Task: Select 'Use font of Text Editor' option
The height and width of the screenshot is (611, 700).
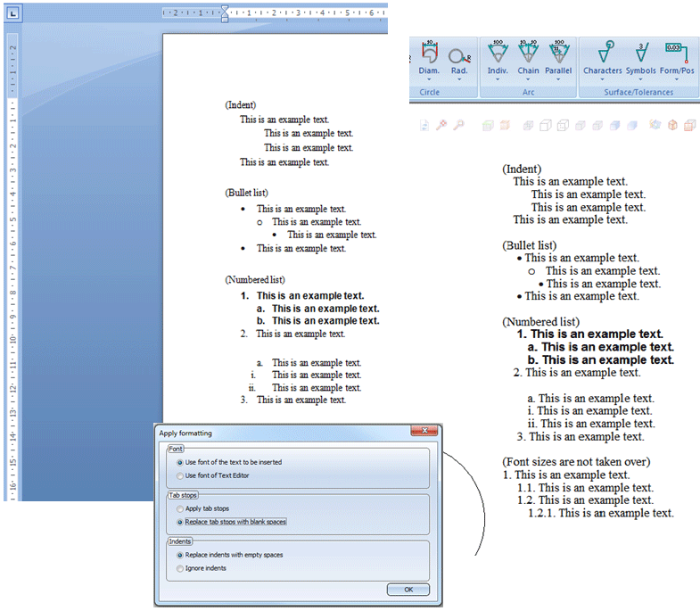Action: 213,475
